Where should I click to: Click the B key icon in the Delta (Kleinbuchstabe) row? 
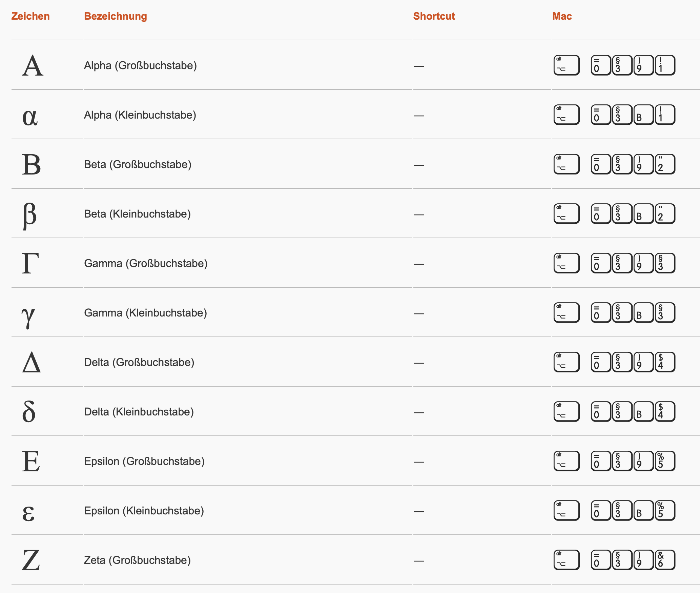[643, 412]
